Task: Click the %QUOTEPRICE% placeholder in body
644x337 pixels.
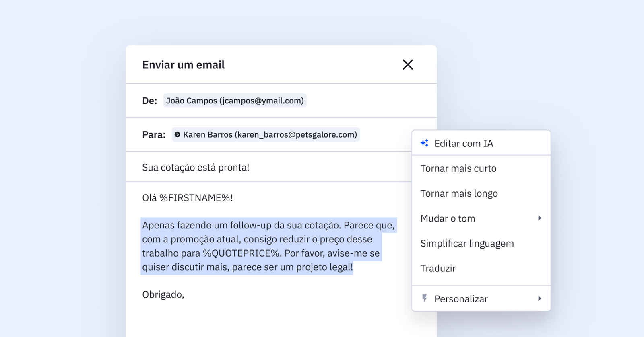Action: (242, 253)
